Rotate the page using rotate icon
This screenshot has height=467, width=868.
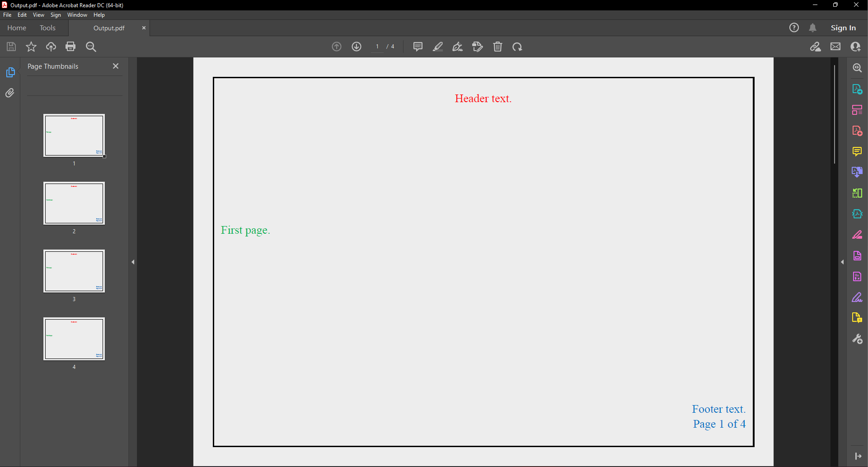point(517,47)
